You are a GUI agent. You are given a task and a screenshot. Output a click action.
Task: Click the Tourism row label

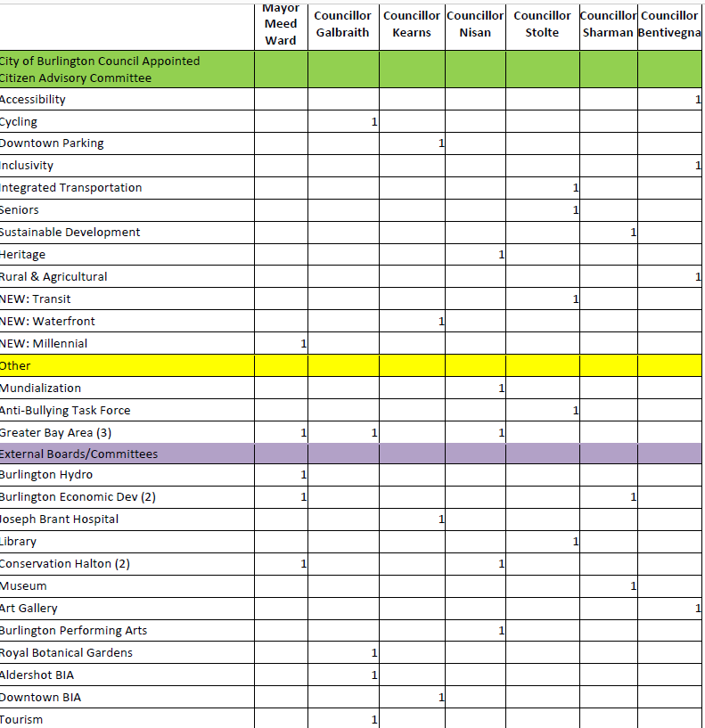point(21,720)
